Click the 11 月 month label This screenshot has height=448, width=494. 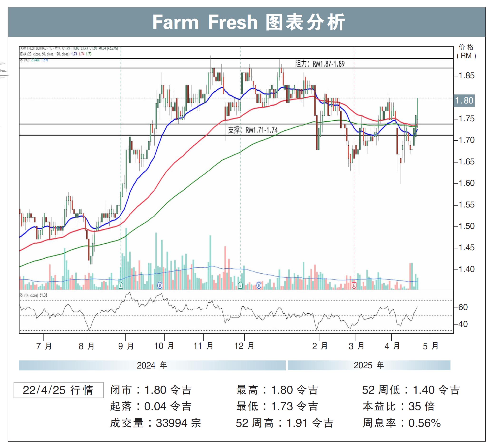(x=203, y=346)
